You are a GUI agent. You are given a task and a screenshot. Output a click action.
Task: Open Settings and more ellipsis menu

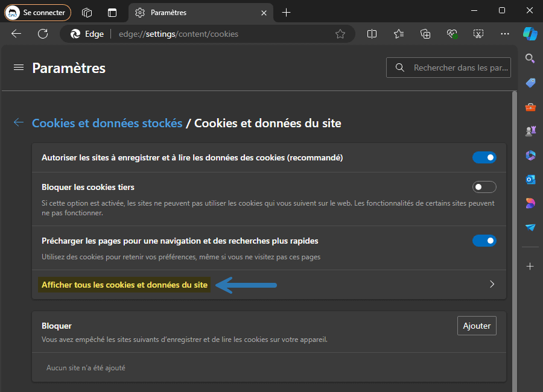tap(505, 34)
